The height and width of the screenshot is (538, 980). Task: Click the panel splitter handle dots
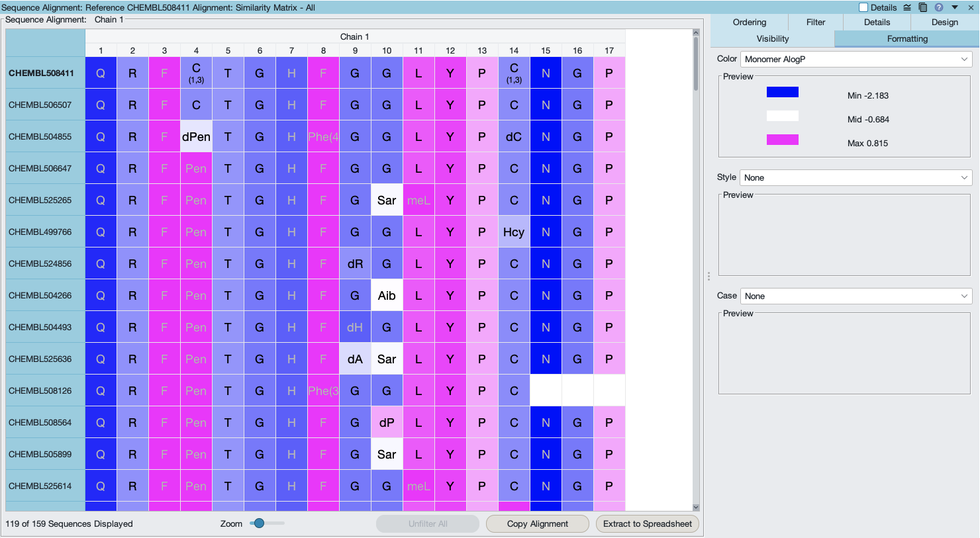(709, 276)
